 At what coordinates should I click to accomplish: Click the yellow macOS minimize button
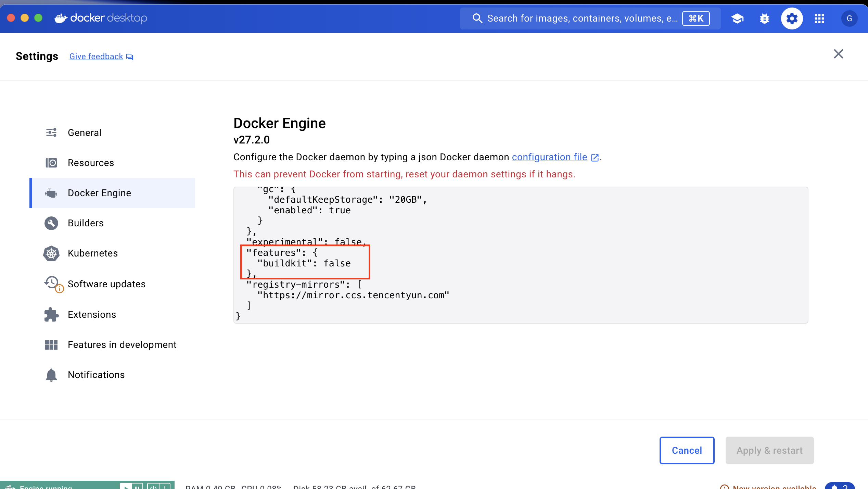coord(25,18)
